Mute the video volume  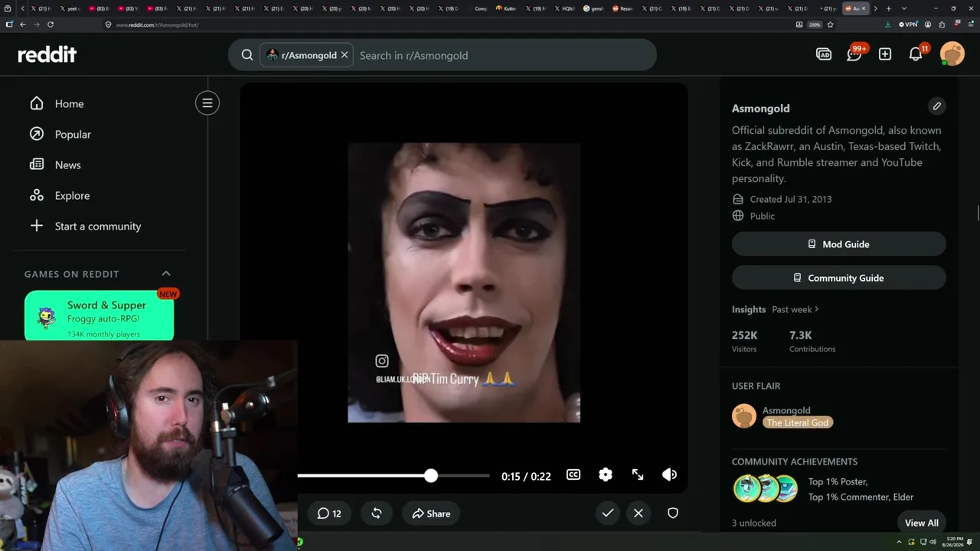(670, 475)
